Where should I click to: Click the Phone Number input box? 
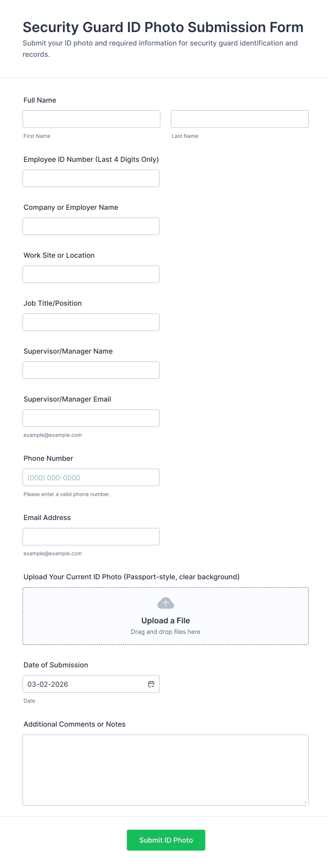click(x=91, y=477)
